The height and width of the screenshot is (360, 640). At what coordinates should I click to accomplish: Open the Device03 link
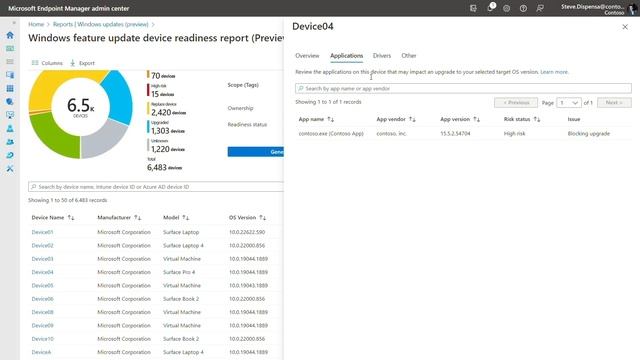(x=42, y=259)
